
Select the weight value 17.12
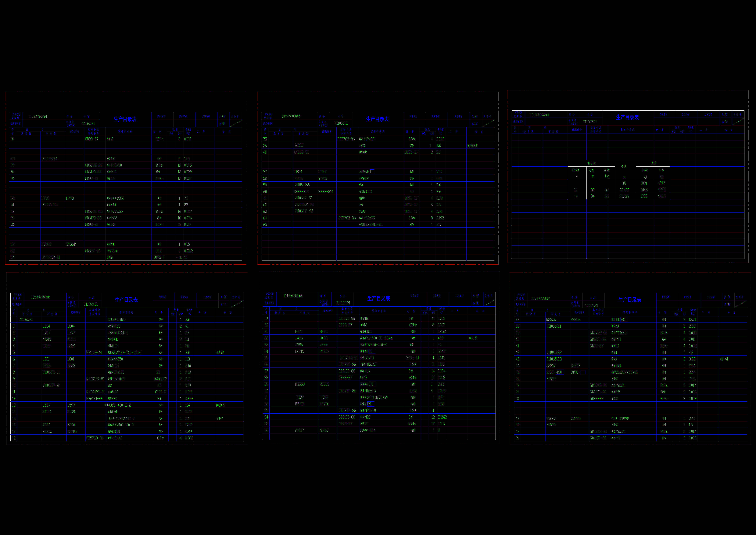189,425
